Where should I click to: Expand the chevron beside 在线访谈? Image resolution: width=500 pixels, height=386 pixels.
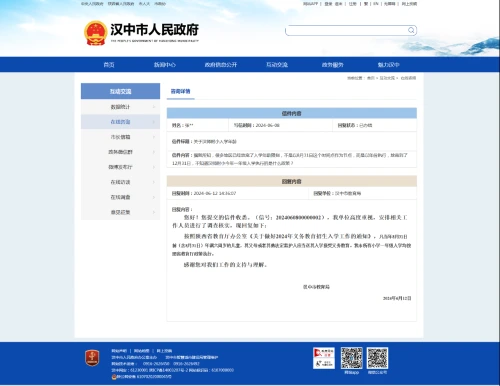tap(154, 182)
